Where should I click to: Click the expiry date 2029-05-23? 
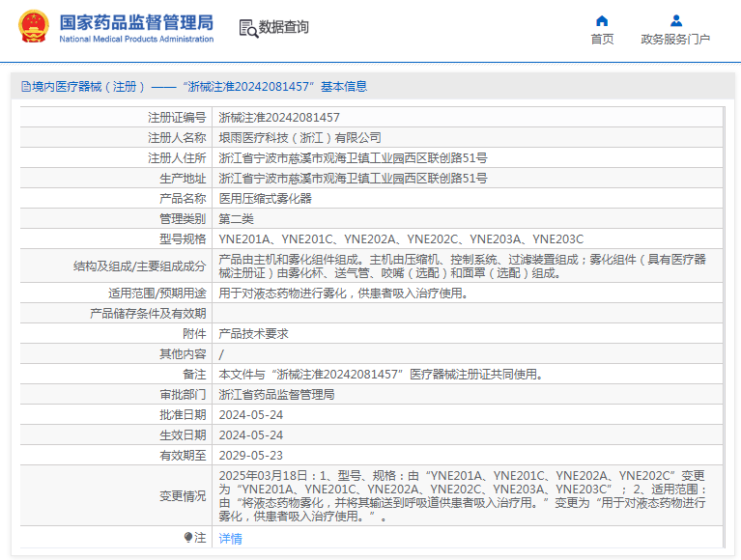point(250,455)
